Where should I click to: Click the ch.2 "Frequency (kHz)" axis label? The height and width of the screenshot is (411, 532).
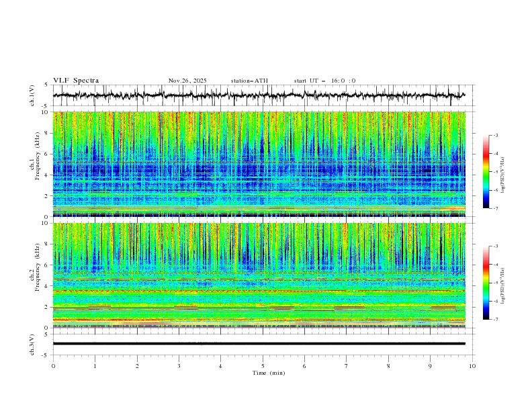(38, 267)
